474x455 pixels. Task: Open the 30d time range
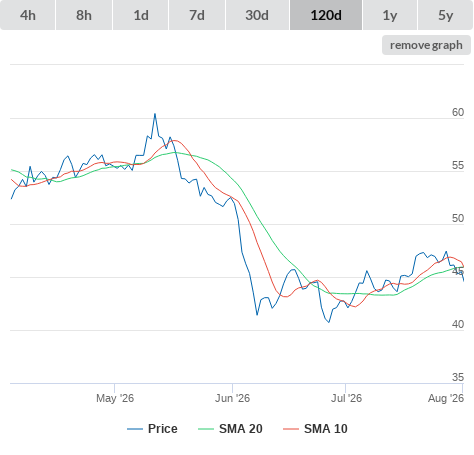point(257,15)
